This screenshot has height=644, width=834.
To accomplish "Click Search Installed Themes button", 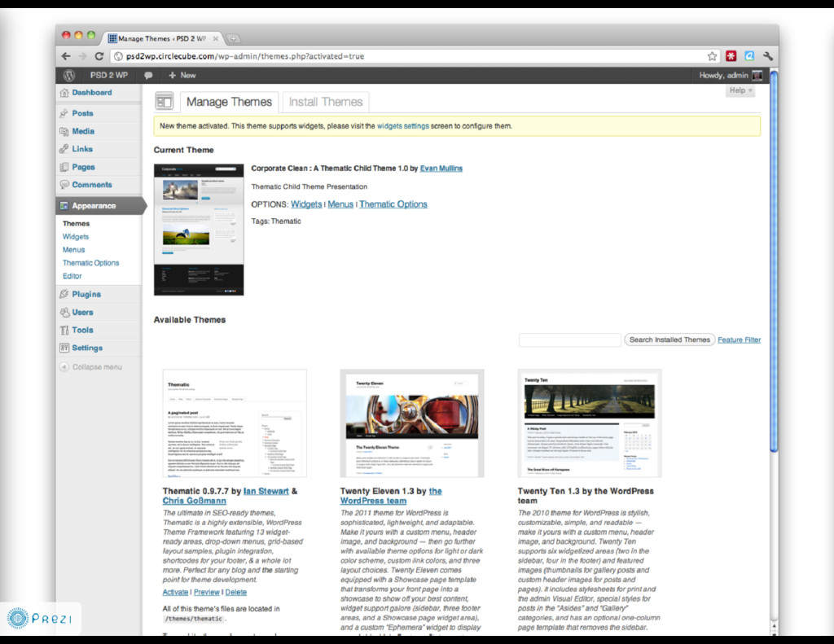I will (x=669, y=340).
